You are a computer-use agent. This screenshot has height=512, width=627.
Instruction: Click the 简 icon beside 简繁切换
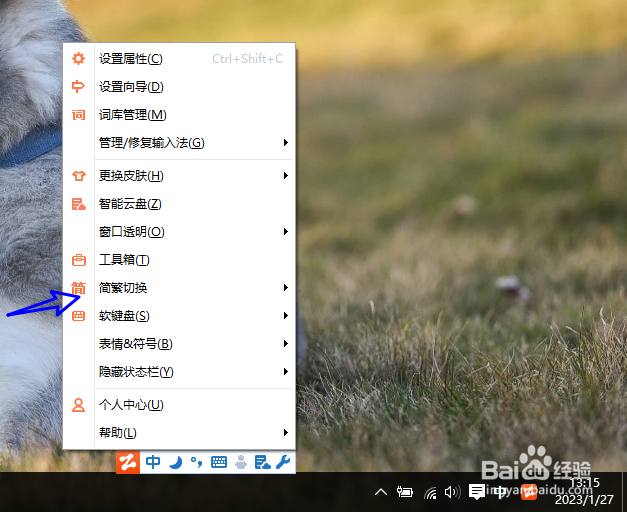pyautogui.click(x=79, y=288)
